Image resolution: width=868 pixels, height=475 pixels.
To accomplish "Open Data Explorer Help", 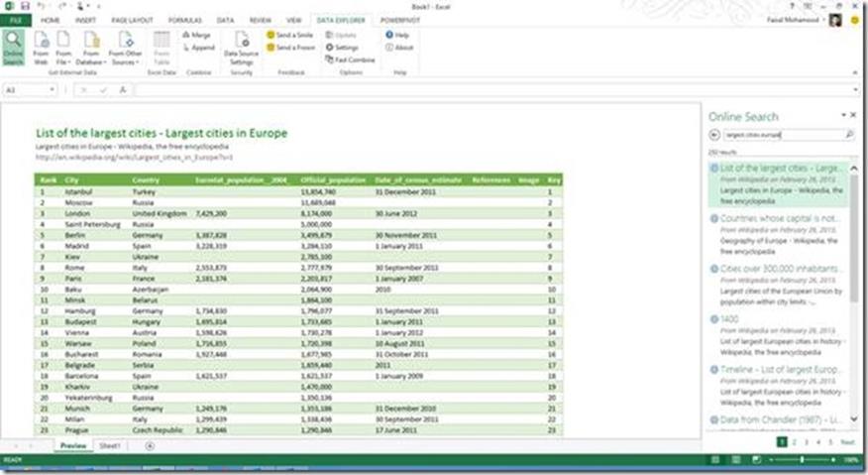I will [397, 35].
